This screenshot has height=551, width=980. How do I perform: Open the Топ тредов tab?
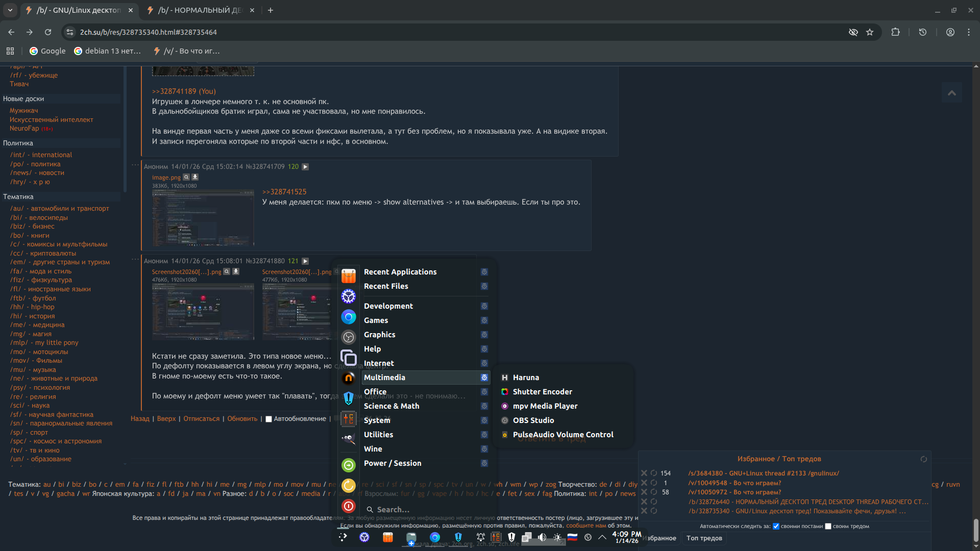tap(704, 538)
